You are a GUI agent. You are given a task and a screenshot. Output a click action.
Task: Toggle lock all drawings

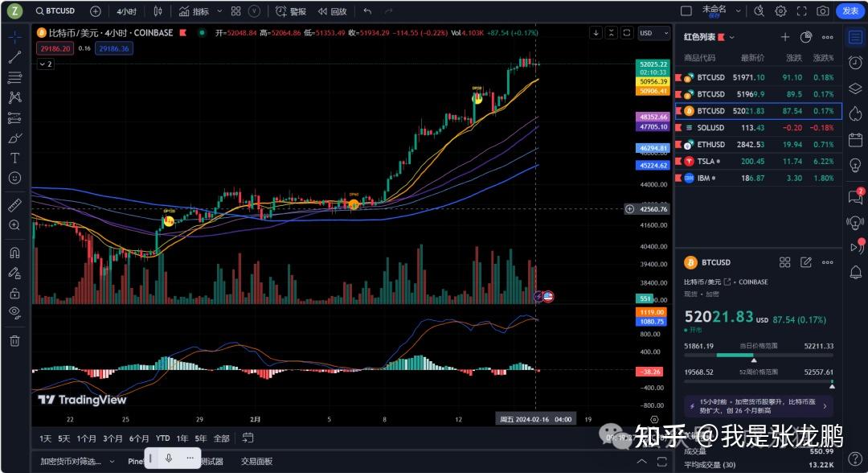point(15,293)
